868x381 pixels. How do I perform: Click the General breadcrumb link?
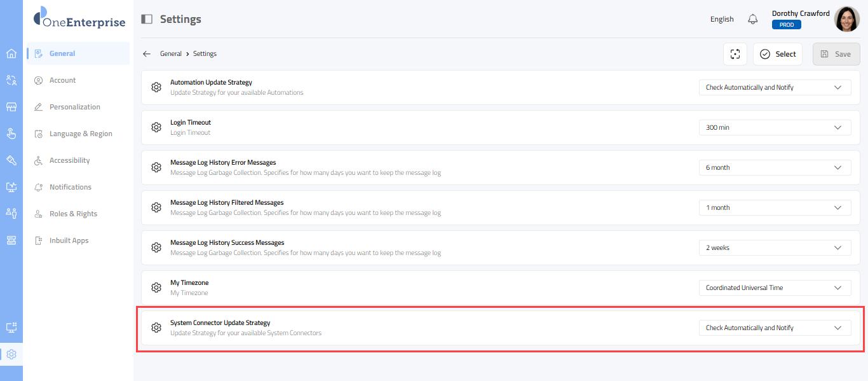pos(171,54)
